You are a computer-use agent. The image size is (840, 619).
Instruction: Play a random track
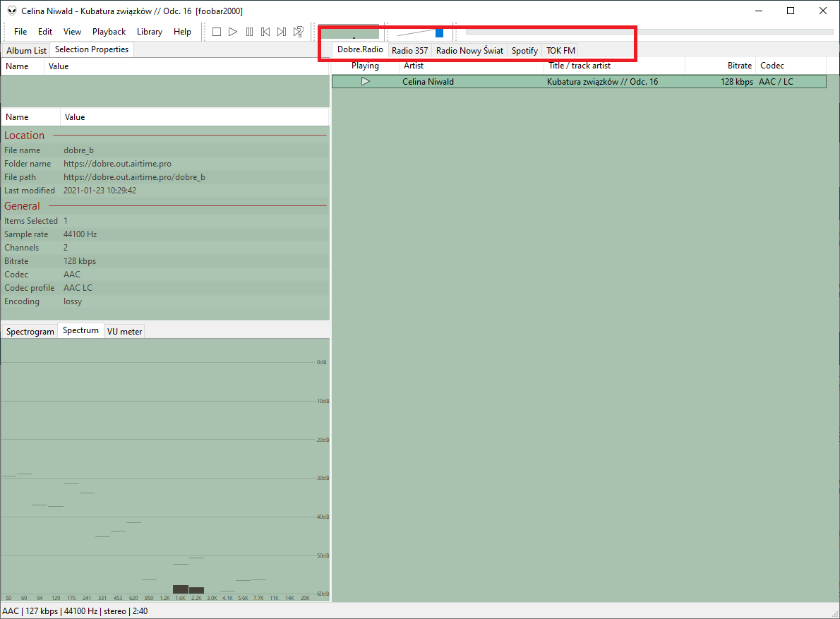click(299, 32)
